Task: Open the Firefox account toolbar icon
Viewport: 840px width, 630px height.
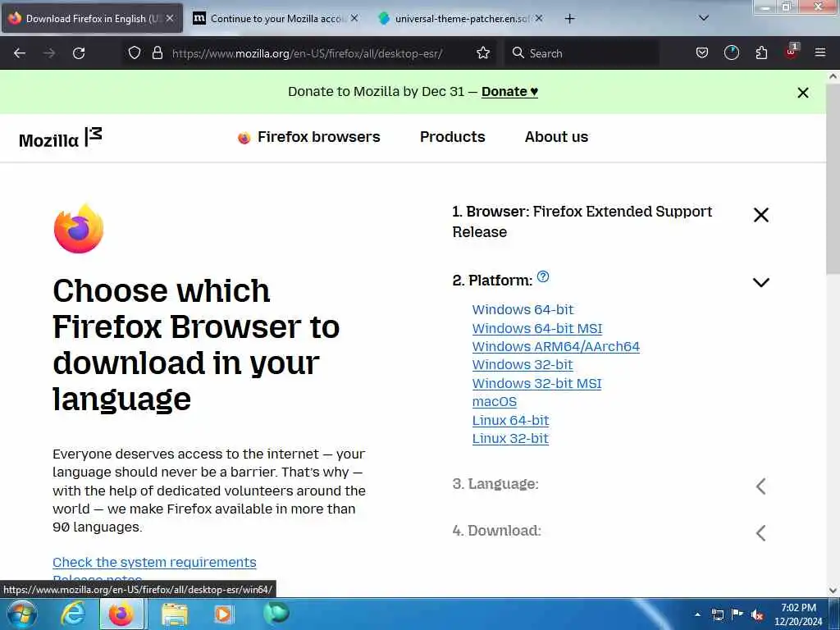Action: (x=731, y=52)
